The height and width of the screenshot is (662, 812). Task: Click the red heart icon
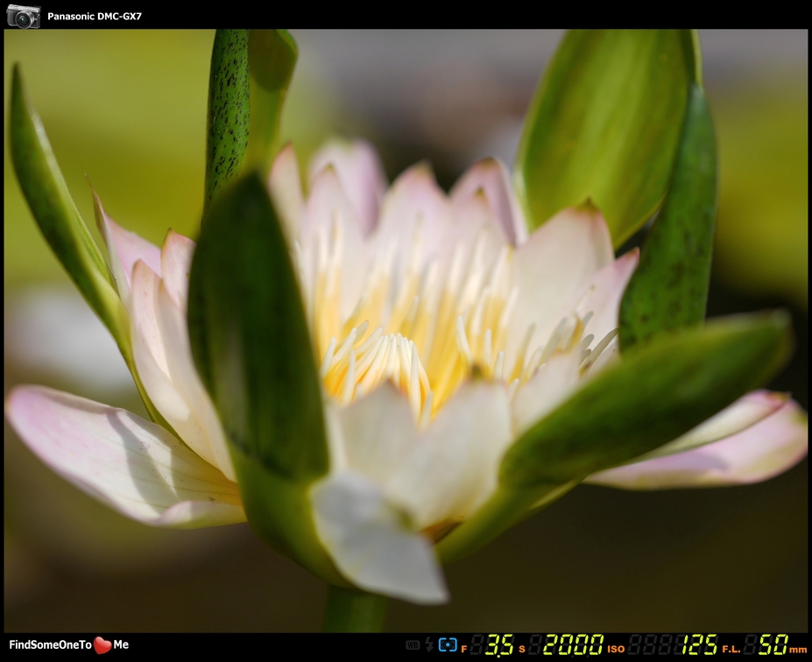tap(102, 644)
